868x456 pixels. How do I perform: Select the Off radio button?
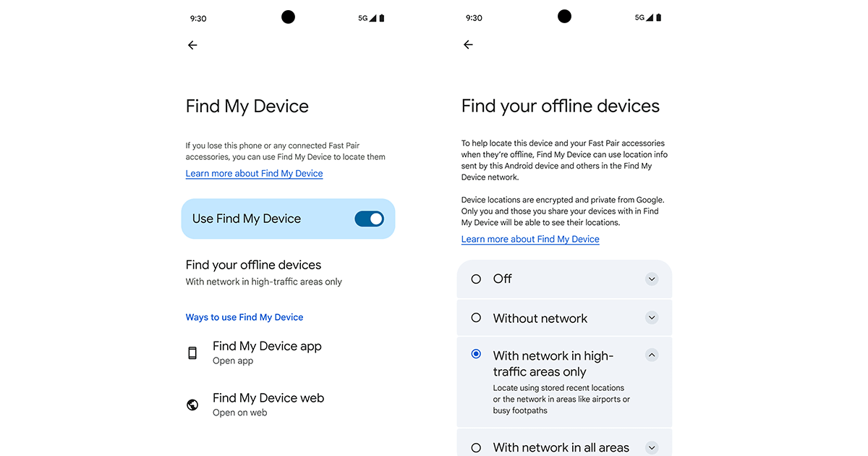tap(475, 279)
